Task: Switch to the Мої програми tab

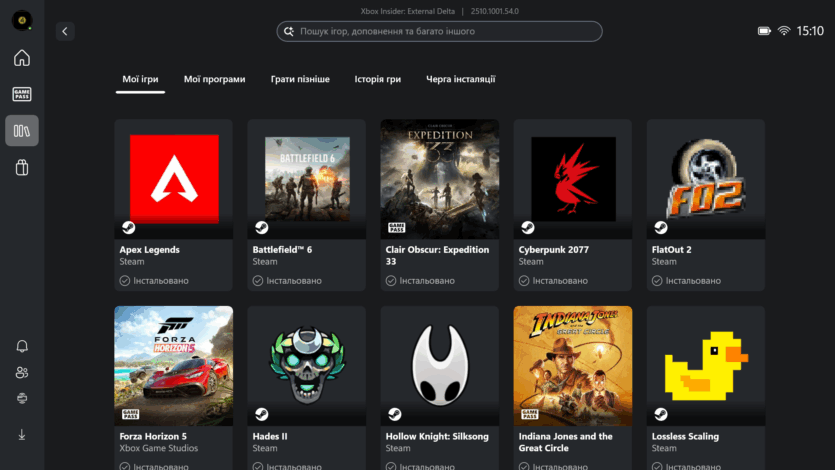Action: pyautogui.click(x=214, y=79)
